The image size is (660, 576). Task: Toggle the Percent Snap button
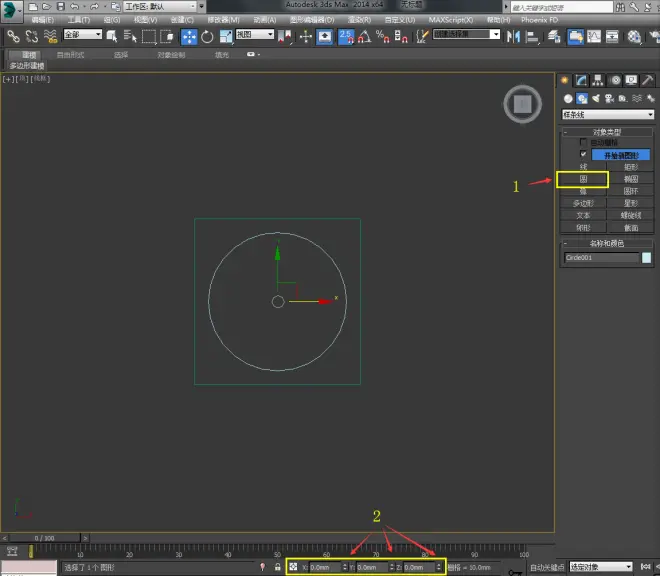pos(382,37)
